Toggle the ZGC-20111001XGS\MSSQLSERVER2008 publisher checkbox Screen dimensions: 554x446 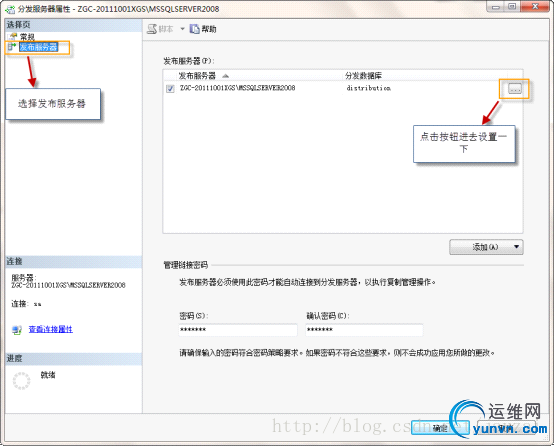click(x=170, y=88)
